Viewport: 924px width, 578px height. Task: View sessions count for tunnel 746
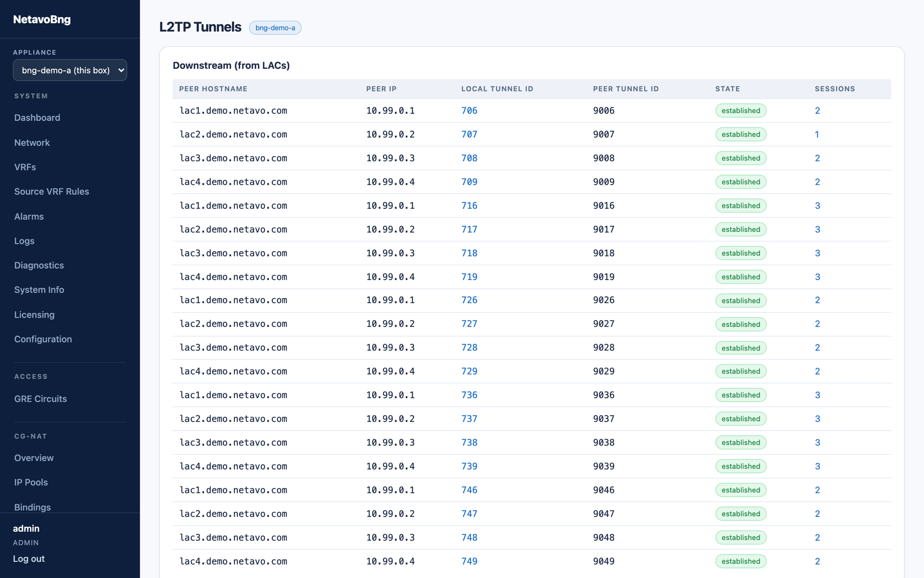coord(817,490)
